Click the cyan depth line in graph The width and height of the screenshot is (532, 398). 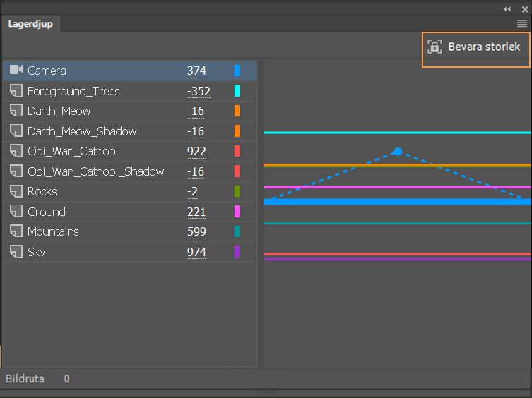(397, 133)
